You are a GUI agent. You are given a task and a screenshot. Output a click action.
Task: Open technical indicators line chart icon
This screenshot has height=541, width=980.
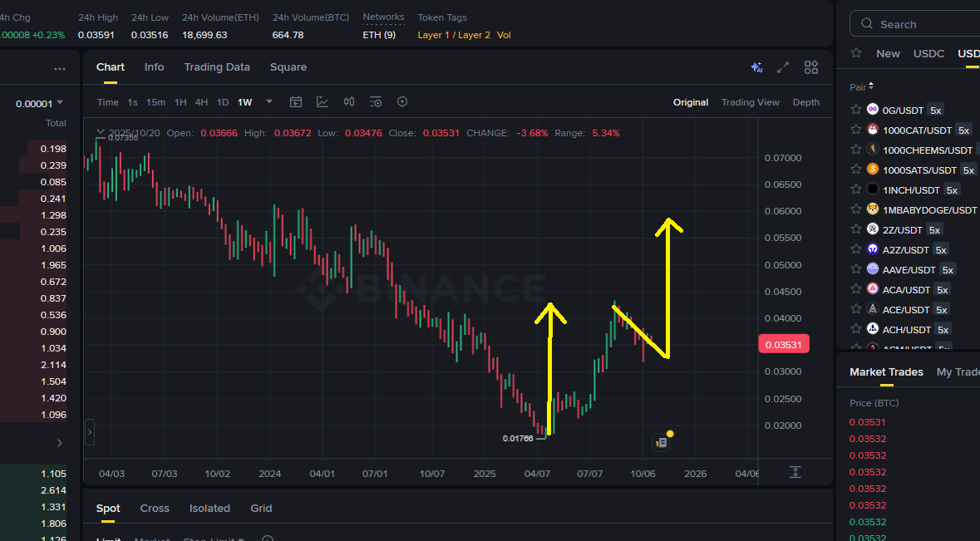tap(323, 102)
